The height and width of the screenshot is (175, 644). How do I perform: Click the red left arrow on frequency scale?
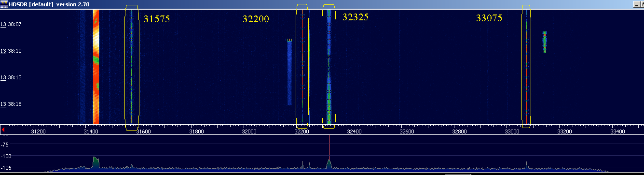pyautogui.click(x=3, y=130)
